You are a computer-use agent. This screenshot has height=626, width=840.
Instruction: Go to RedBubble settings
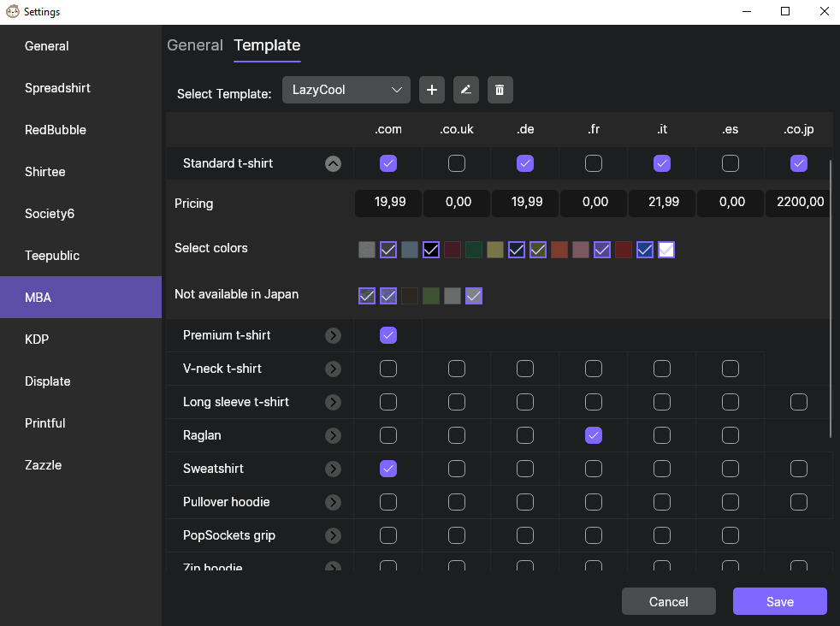(x=81, y=130)
